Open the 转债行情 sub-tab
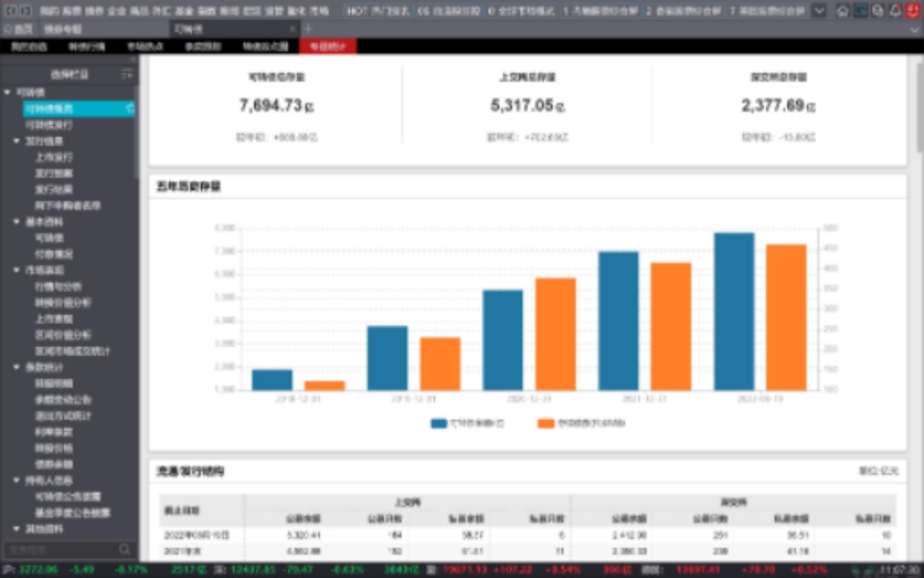The image size is (924, 578). pyautogui.click(x=87, y=47)
